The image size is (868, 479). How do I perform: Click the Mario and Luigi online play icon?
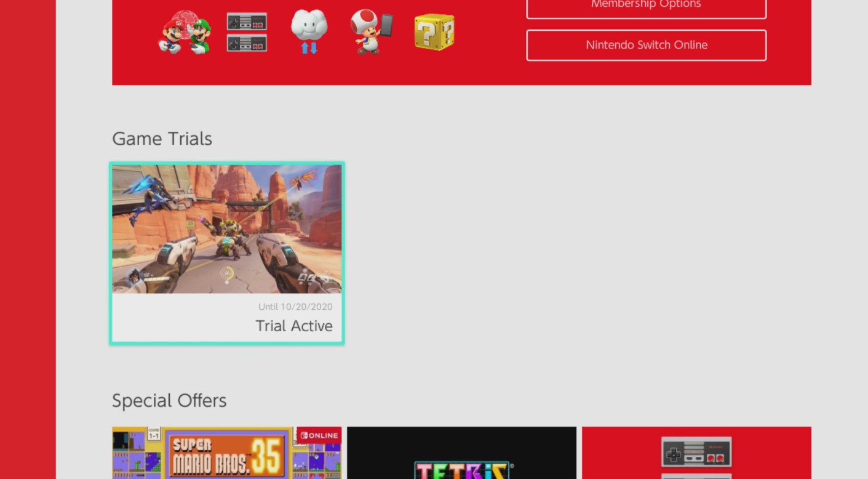pos(185,32)
